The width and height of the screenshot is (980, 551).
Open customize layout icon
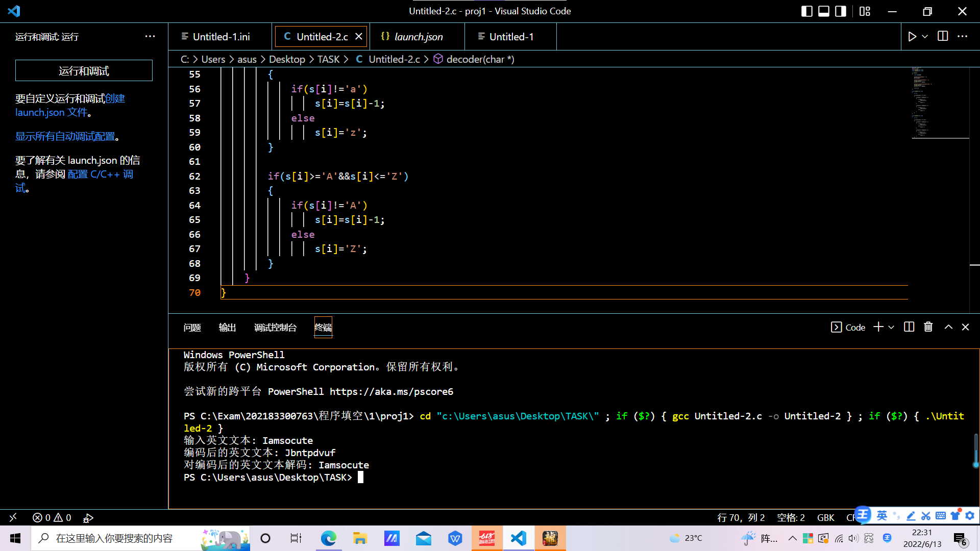point(865,11)
